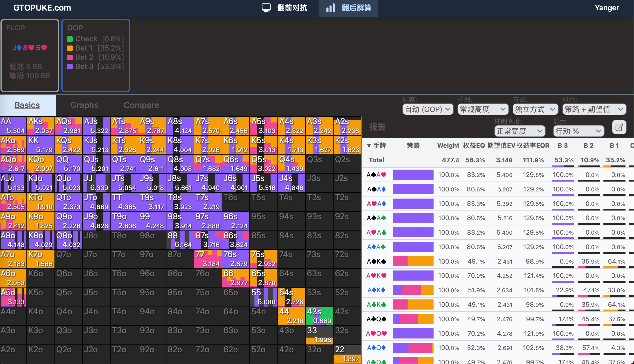The width and height of the screenshot is (634, 364).
Task: Select the 77 cell showing 3.184
Action: click(208, 259)
